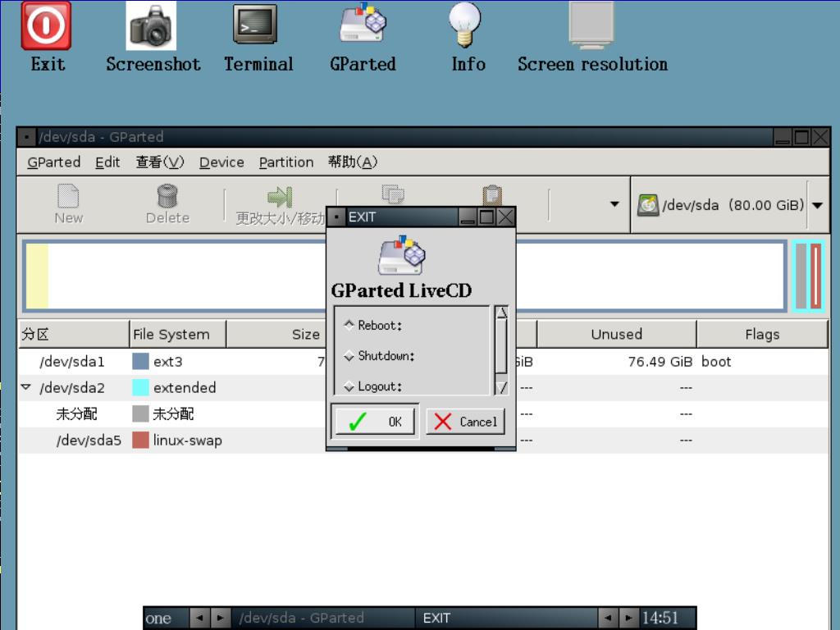Click the hard disk icon beside /dev/sda
The width and height of the screenshot is (840, 630).
pos(648,205)
